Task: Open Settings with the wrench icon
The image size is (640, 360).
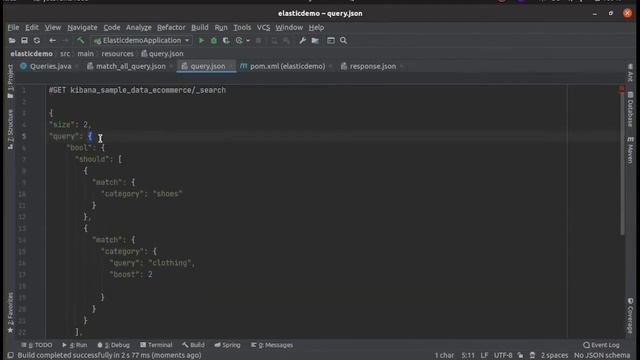Action: coord(302,40)
